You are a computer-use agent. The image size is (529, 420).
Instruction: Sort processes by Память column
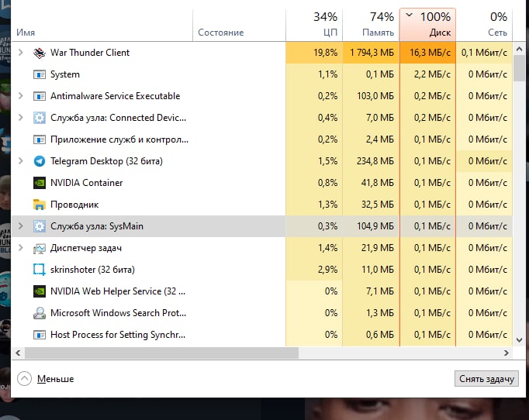pos(370,24)
